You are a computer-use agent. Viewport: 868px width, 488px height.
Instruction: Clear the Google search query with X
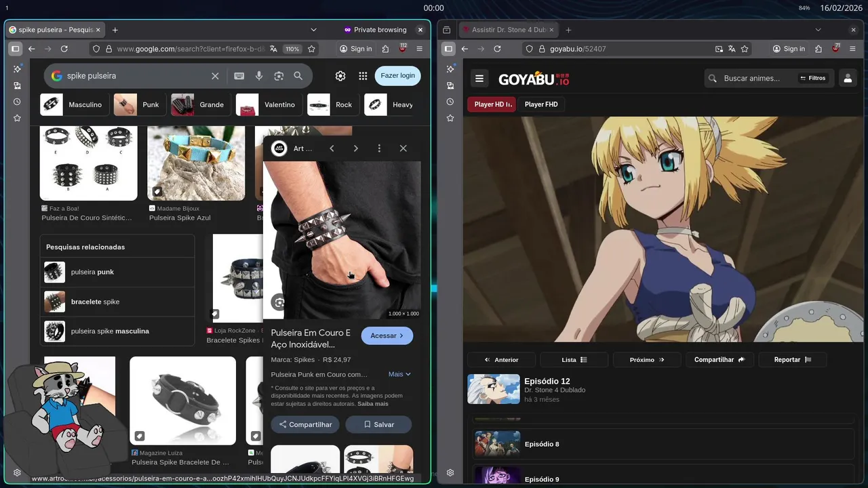point(215,76)
